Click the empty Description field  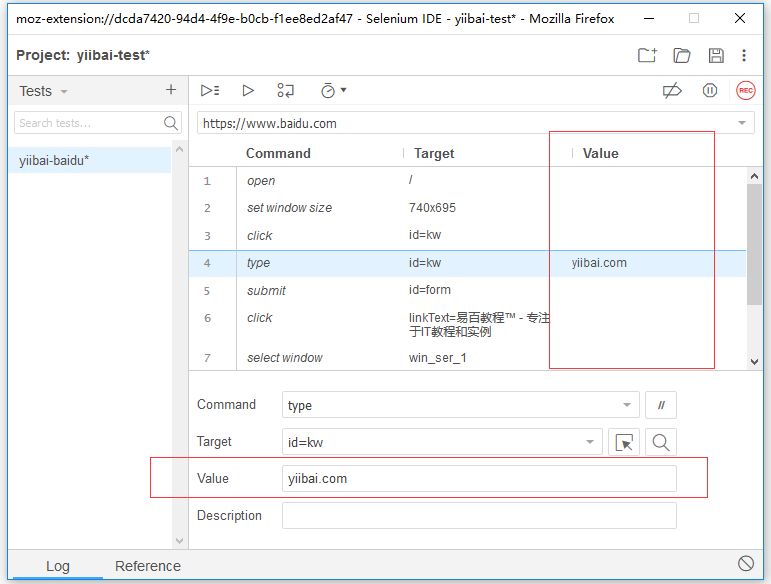pos(479,516)
